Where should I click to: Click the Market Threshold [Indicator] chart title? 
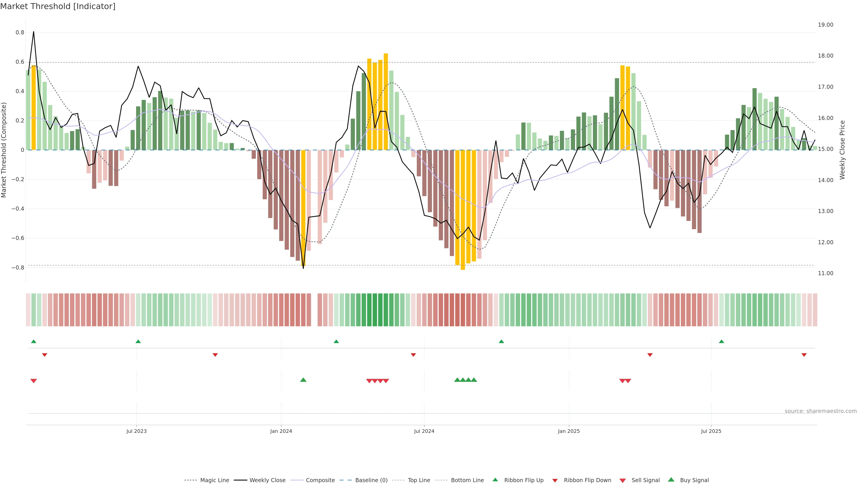click(58, 6)
